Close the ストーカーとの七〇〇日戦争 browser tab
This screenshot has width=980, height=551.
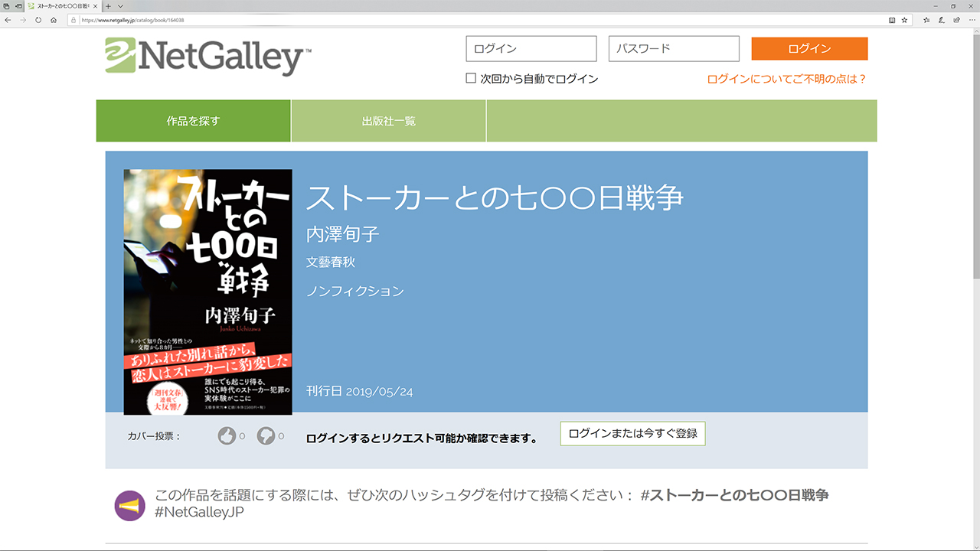pyautogui.click(x=95, y=6)
